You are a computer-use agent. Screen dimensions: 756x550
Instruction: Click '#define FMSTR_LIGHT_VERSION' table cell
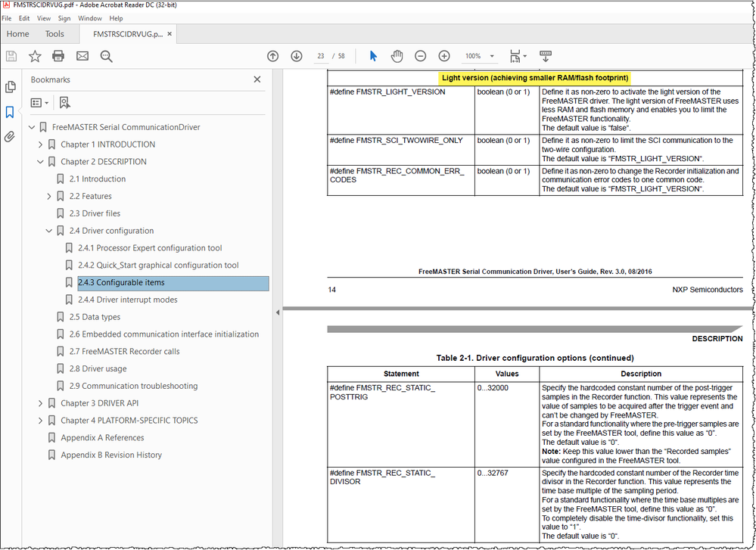pos(400,110)
